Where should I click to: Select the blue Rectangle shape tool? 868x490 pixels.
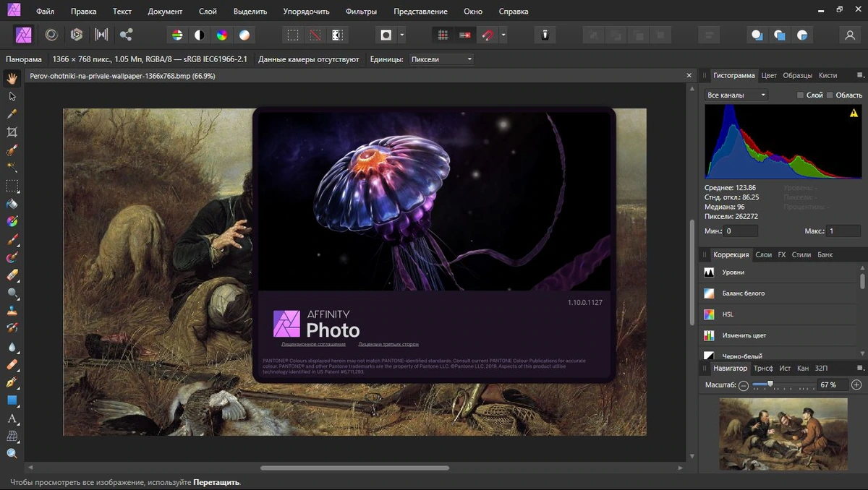pyautogui.click(x=12, y=400)
